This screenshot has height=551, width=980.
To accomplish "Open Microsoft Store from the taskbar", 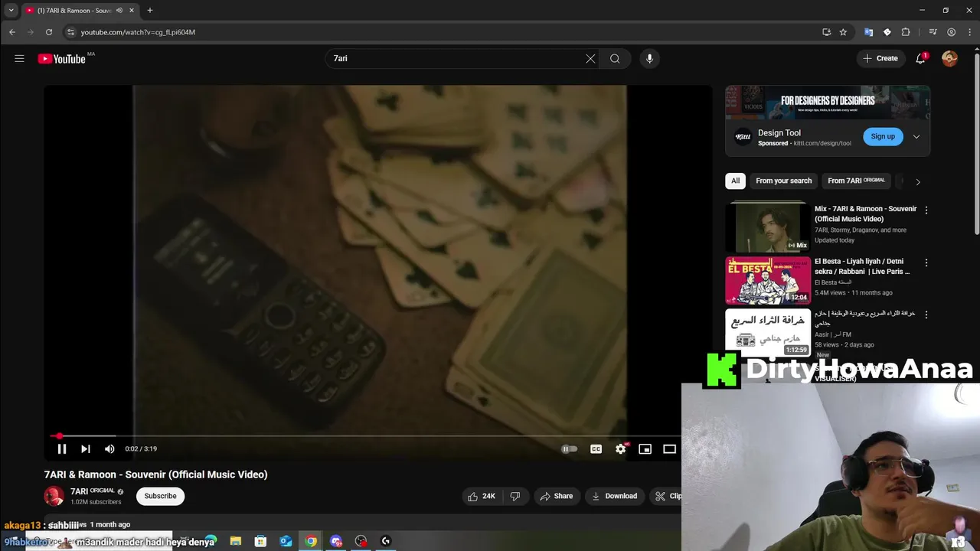I will tap(260, 541).
